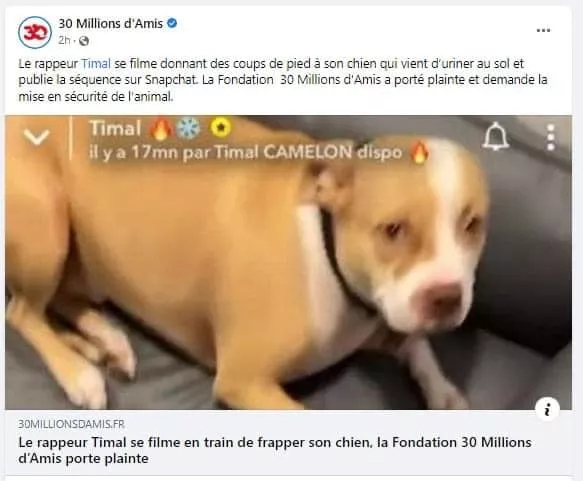Screen dimensions: 583x481
Task: Open the Snapchat vertical dots menu
Action: 551,137
